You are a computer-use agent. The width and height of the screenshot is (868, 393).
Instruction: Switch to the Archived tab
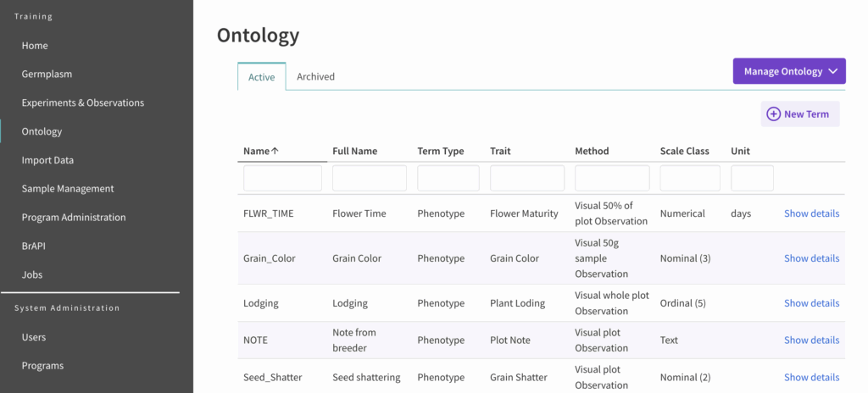click(x=315, y=77)
